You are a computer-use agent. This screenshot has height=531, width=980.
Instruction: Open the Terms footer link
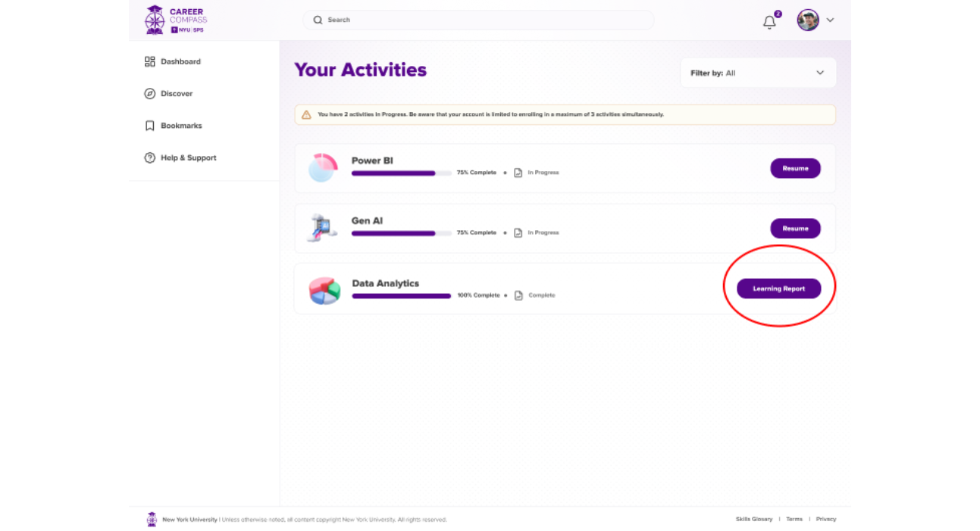point(794,520)
